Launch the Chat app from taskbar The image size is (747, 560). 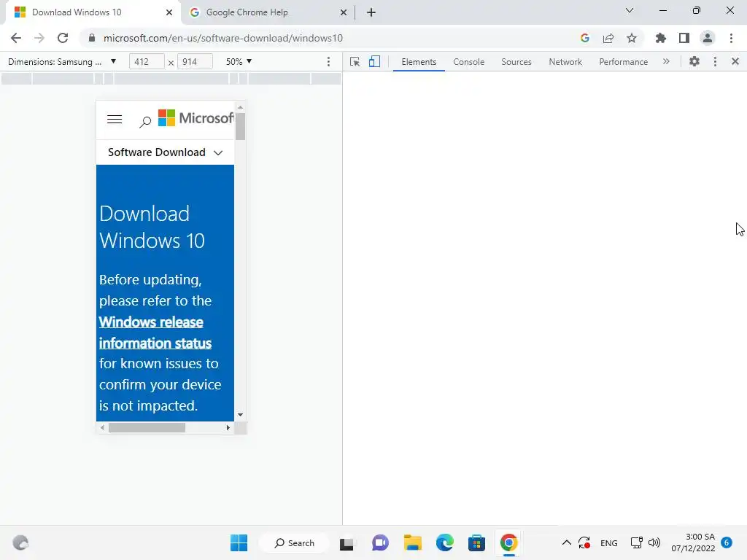pyautogui.click(x=380, y=542)
